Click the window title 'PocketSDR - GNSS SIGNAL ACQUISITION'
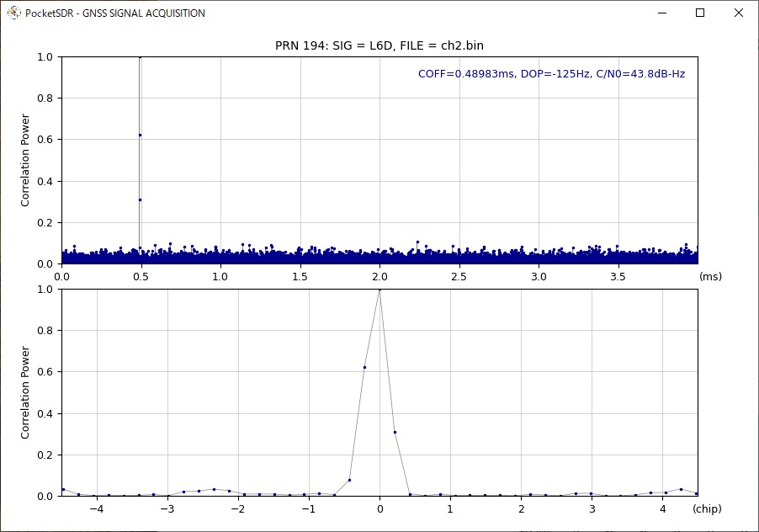Screen dimensions: 759x532 click(x=115, y=13)
